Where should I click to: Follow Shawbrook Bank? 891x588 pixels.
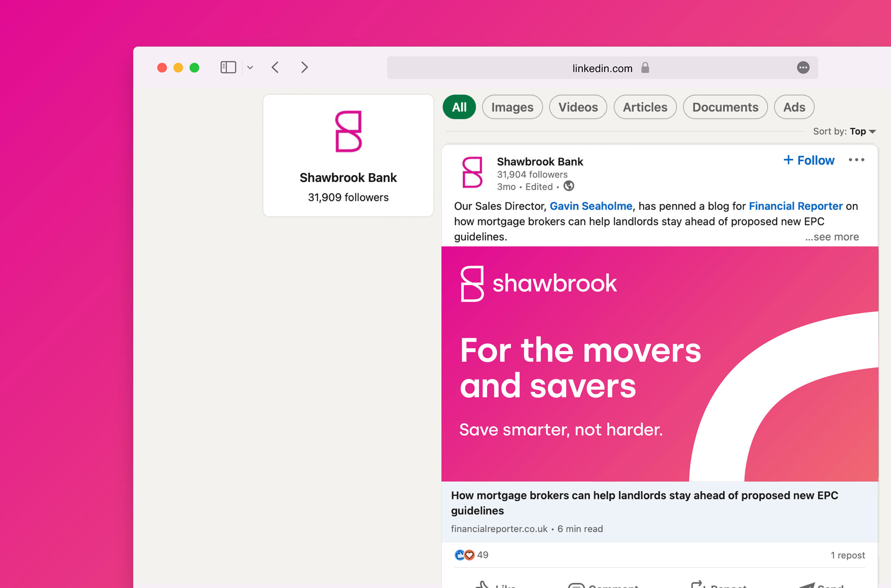pos(809,161)
